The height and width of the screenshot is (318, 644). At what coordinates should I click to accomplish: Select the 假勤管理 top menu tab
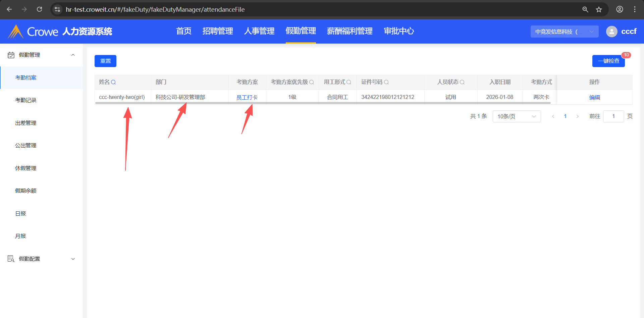(301, 31)
